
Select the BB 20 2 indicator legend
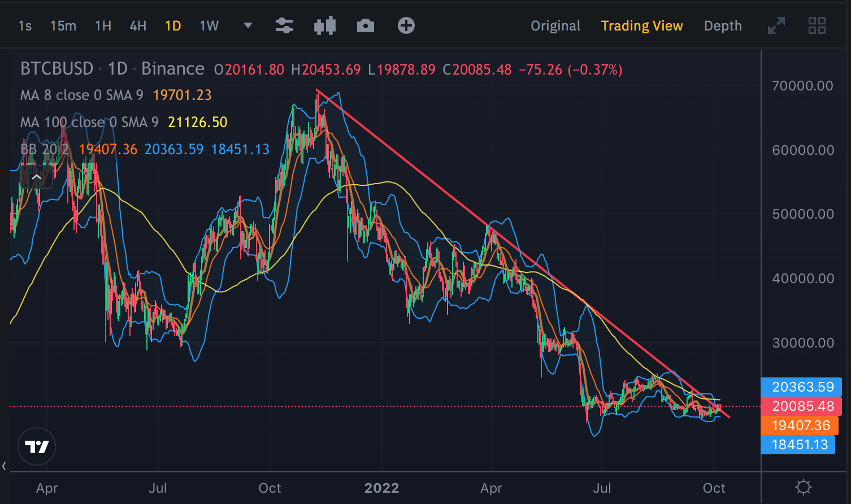(45, 149)
